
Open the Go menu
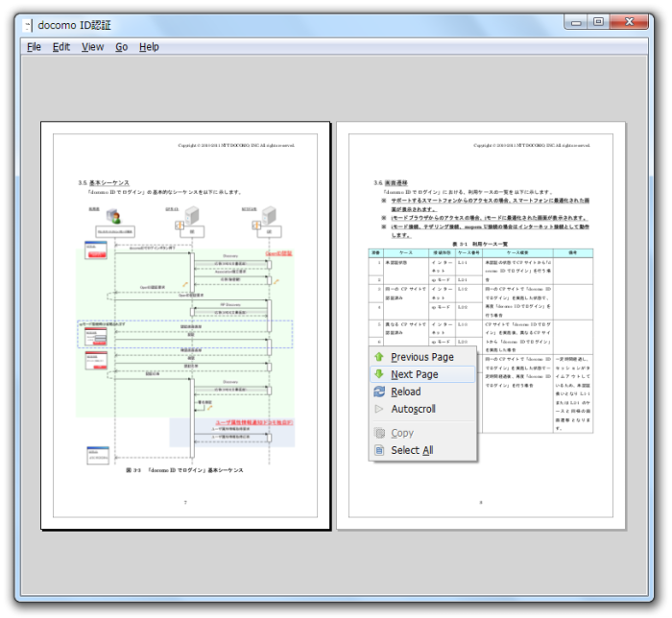(x=121, y=47)
